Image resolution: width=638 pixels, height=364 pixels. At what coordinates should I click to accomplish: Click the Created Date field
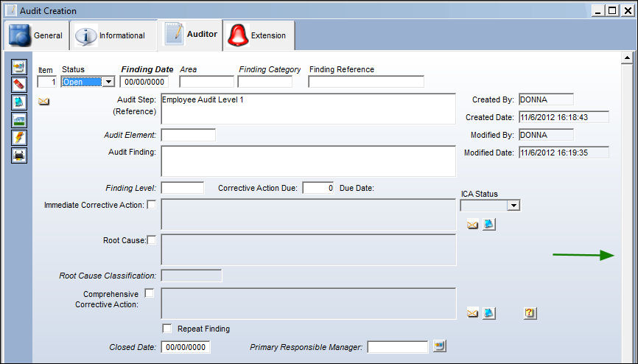click(x=564, y=117)
